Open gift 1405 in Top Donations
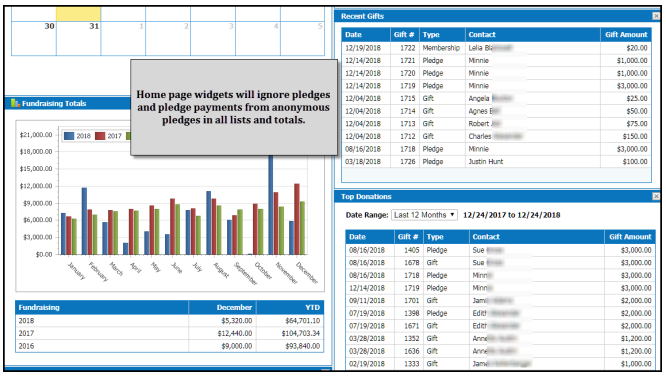 tap(500, 250)
